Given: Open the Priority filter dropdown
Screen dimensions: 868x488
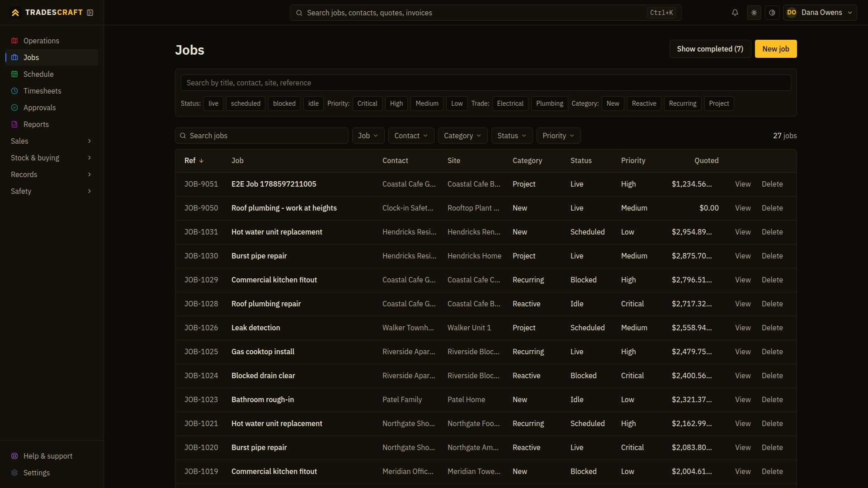Looking at the screenshot, I should pyautogui.click(x=558, y=136).
